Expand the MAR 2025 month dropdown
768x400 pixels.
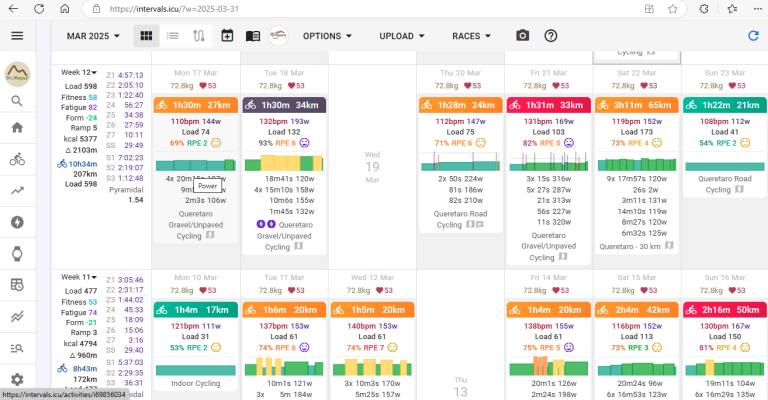click(x=93, y=36)
